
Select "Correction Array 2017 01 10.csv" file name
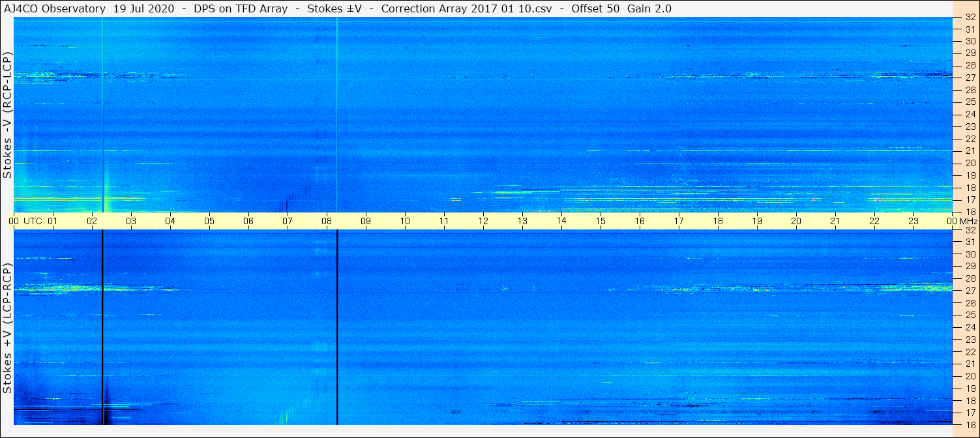point(466,9)
